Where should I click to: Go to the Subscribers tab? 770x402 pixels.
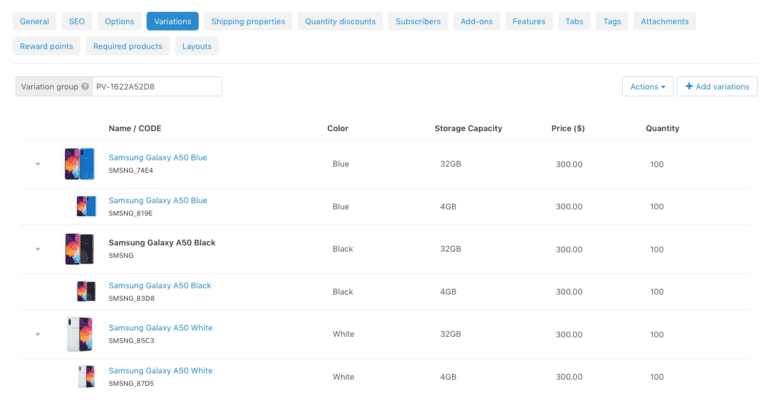418,21
